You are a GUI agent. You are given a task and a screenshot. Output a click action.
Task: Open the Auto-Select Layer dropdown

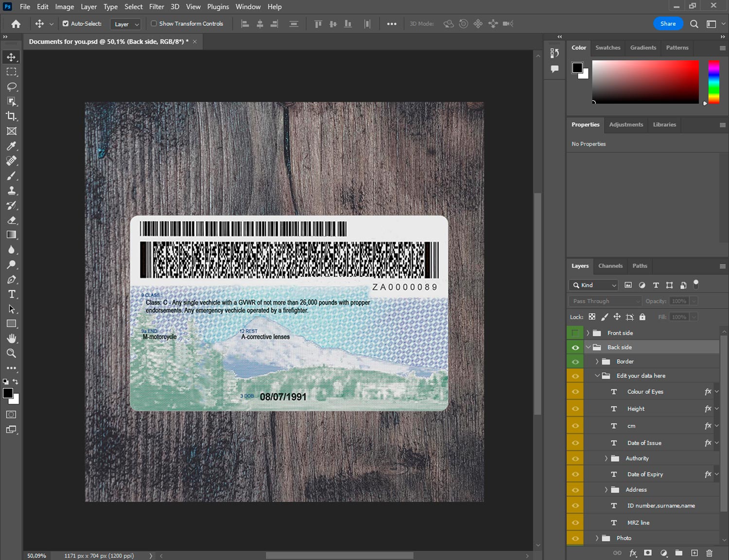click(x=126, y=24)
